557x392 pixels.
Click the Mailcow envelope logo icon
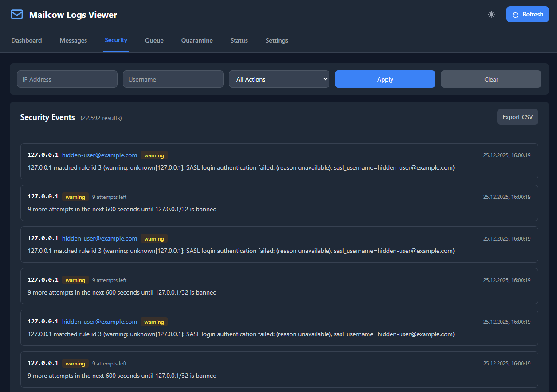tap(17, 15)
